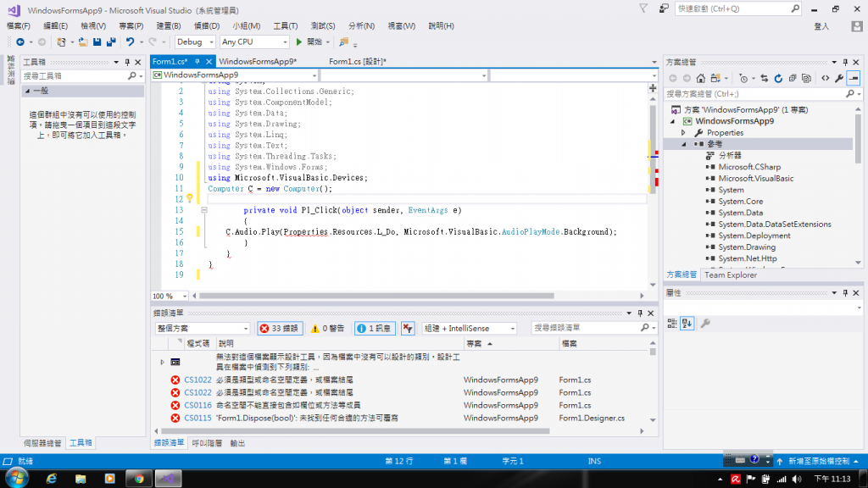
Task: Open the File menu
Action: pyautogui.click(x=19, y=26)
